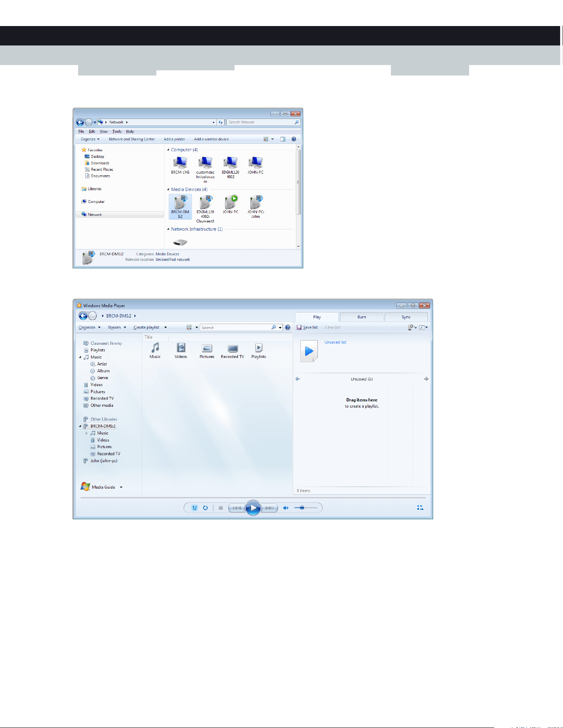The width and height of the screenshot is (563, 728).
Task: Open Stream dropdown menu
Action: coord(117,327)
